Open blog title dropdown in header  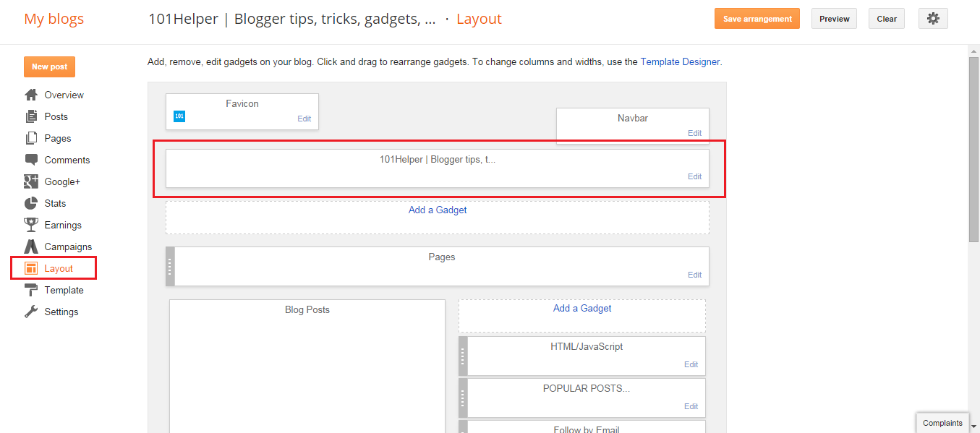(x=292, y=19)
